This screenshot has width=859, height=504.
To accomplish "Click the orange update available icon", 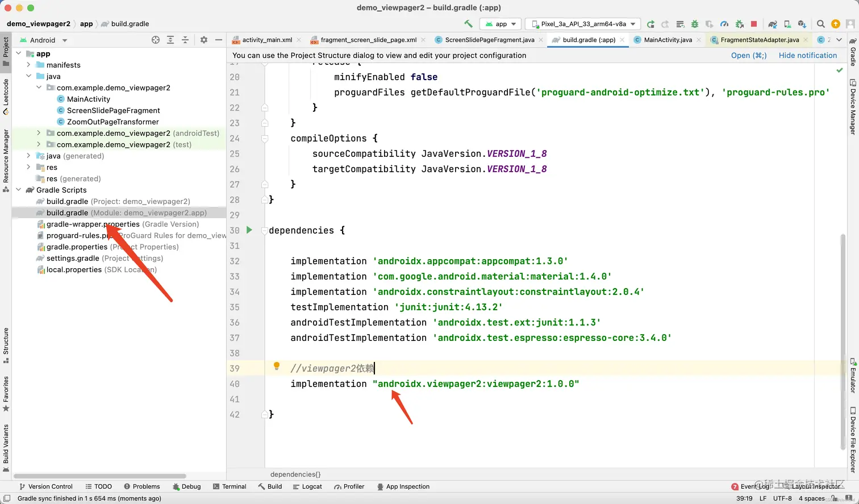I will point(835,24).
